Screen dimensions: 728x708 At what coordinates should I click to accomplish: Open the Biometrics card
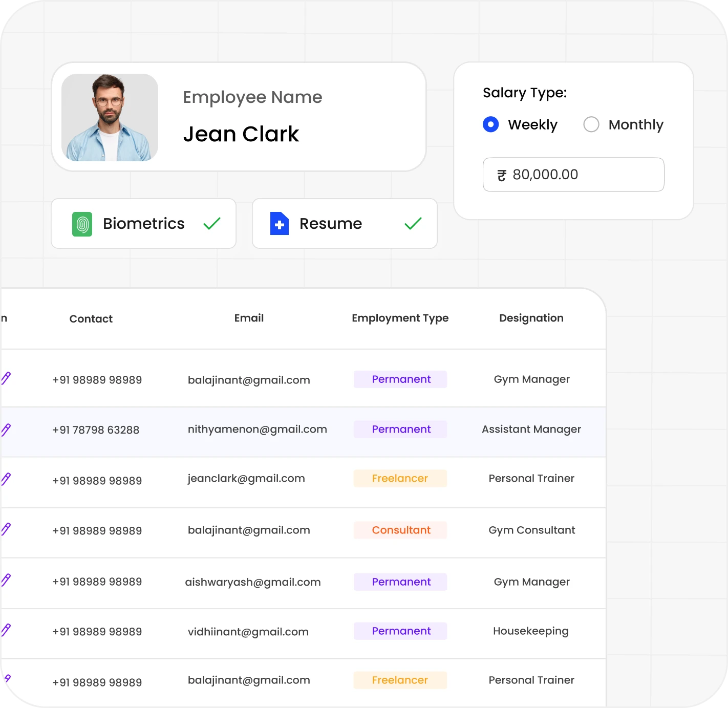(x=143, y=223)
